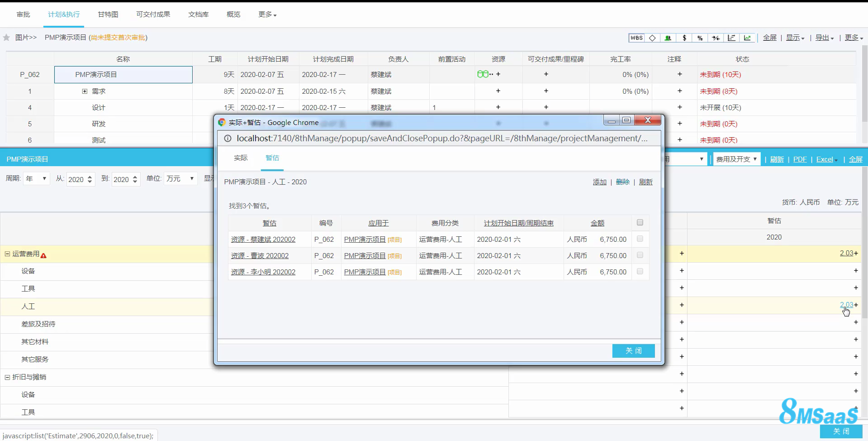Screen dimensions: 868x441
Task: Click the 刷新 link in popup
Action: (646, 182)
